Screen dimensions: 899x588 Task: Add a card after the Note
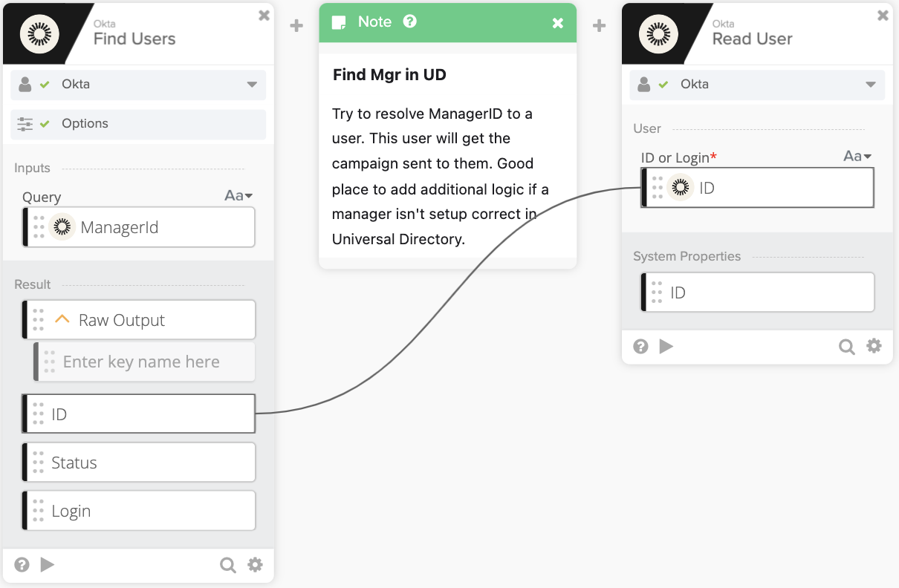[x=600, y=26]
